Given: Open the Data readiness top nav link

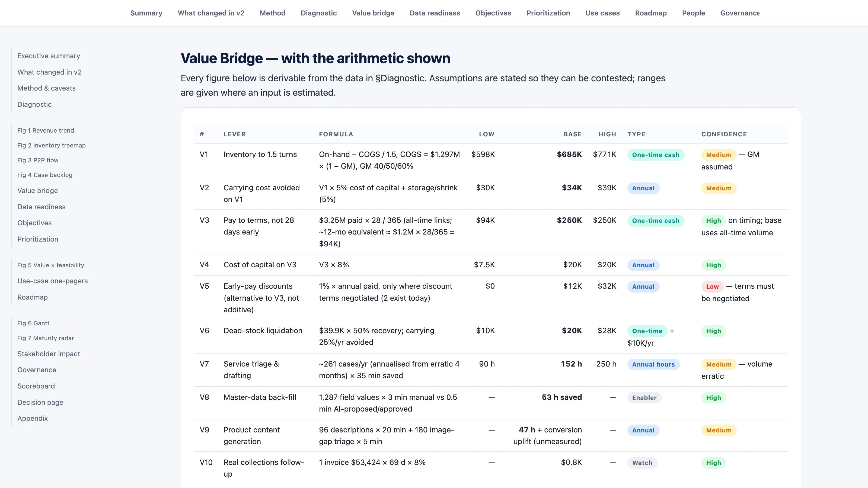Looking at the screenshot, I should [x=435, y=13].
